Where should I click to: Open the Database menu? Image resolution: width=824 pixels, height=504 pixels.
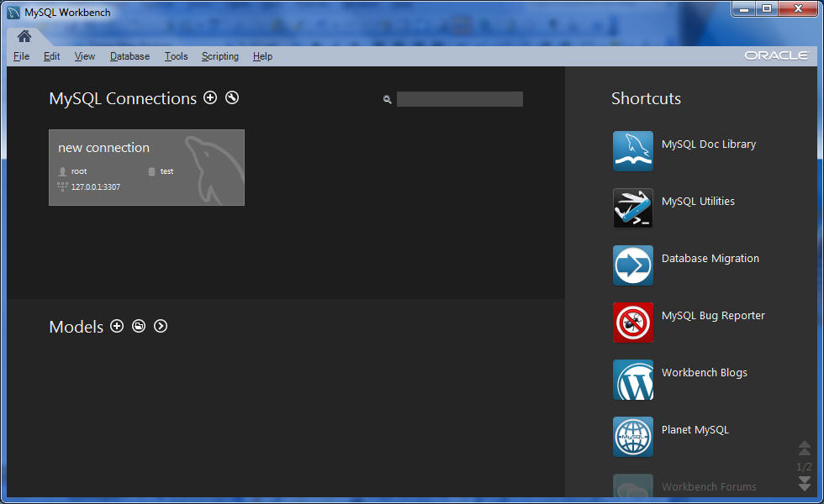[x=129, y=56]
